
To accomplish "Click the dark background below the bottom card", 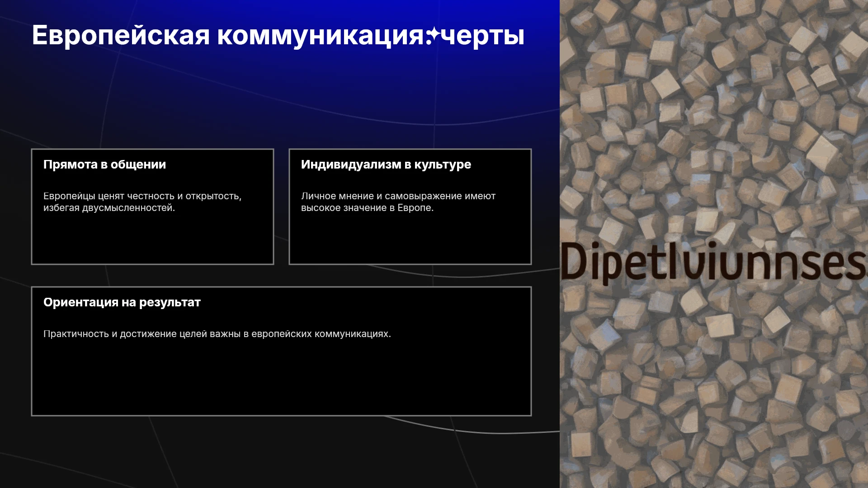I will [280, 452].
